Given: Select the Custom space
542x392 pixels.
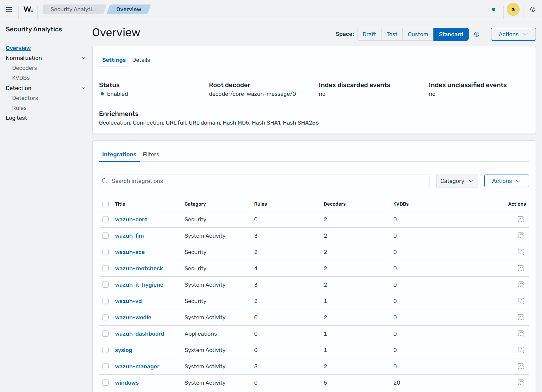Looking at the screenshot, I should (x=418, y=34).
